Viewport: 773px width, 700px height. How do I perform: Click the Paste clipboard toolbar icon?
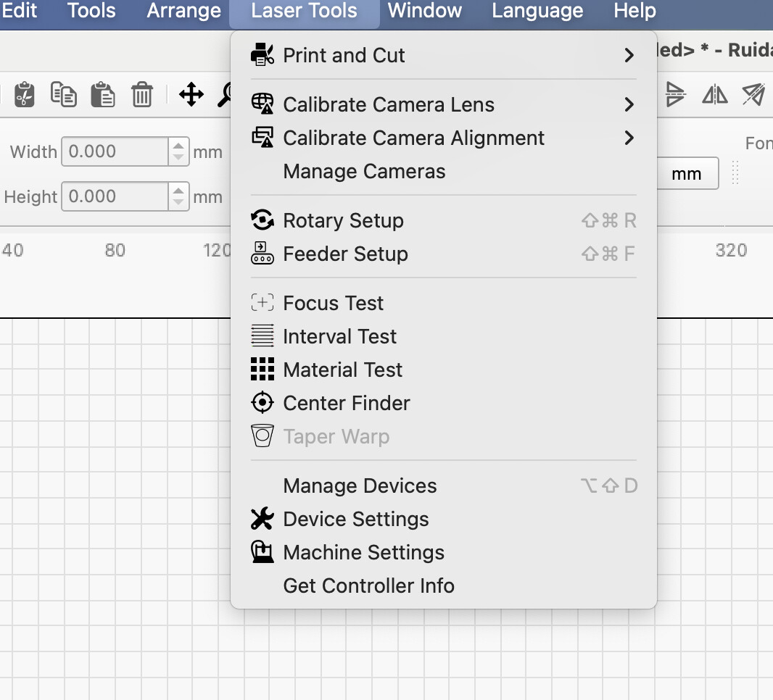(x=103, y=95)
